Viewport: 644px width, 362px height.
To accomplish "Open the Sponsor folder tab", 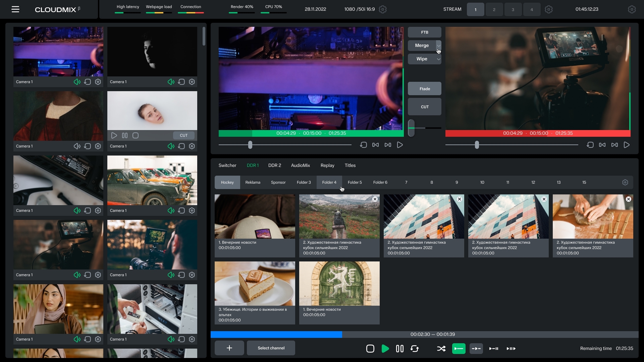I will click(278, 182).
